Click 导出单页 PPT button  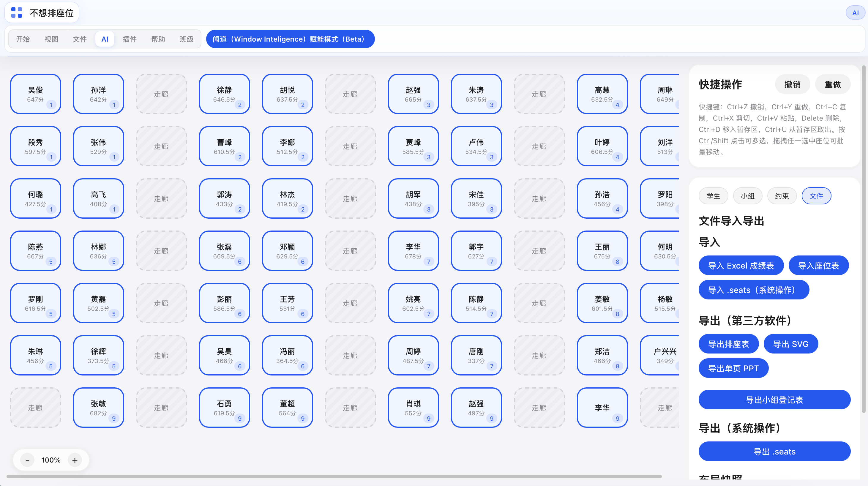pyautogui.click(x=733, y=368)
